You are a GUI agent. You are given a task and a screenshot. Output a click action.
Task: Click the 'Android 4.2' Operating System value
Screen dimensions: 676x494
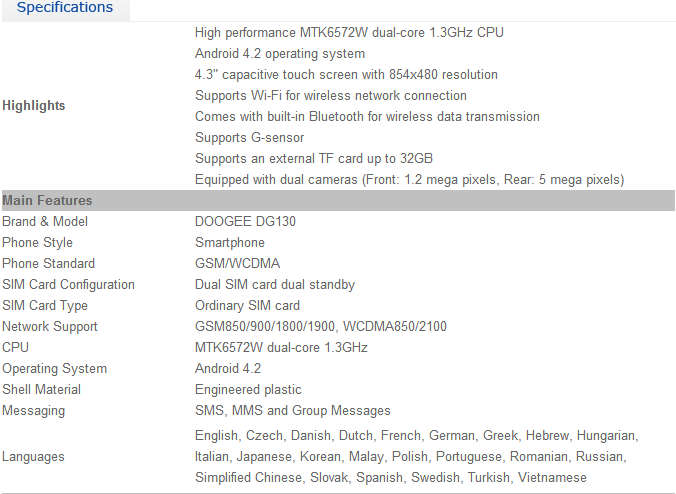[228, 369]
